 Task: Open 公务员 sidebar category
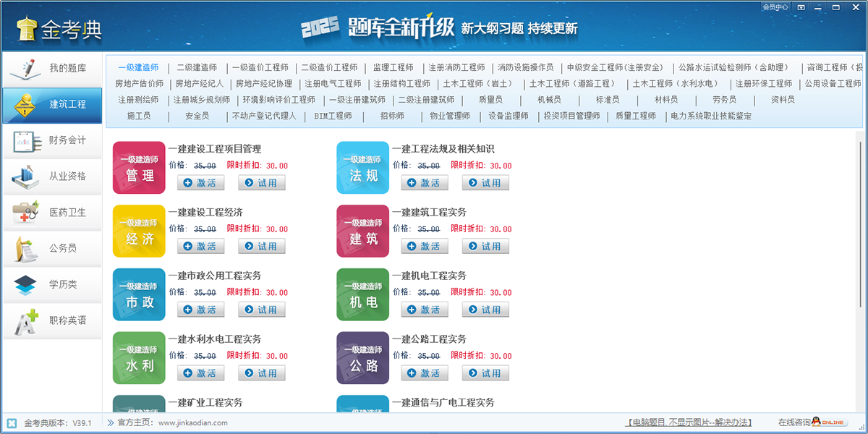(52, 248)
